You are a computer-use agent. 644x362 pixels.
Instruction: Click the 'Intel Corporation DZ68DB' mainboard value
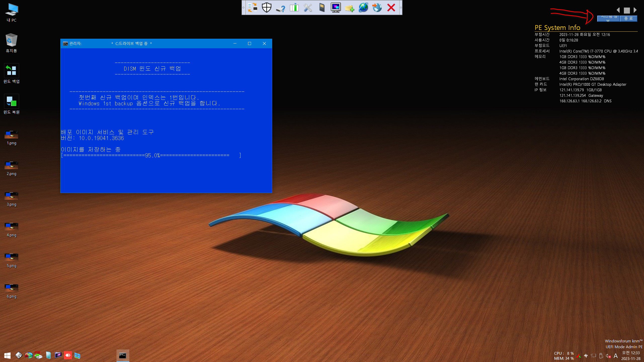582,79
